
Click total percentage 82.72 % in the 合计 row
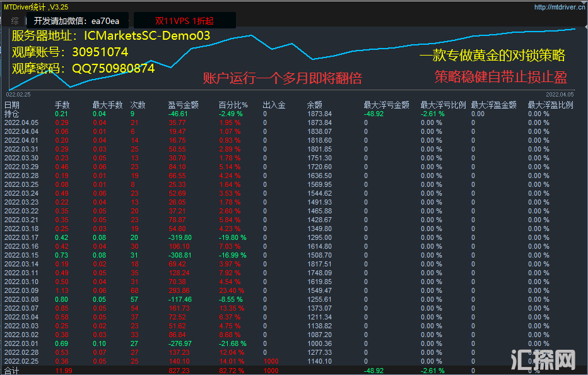point(232,371)
